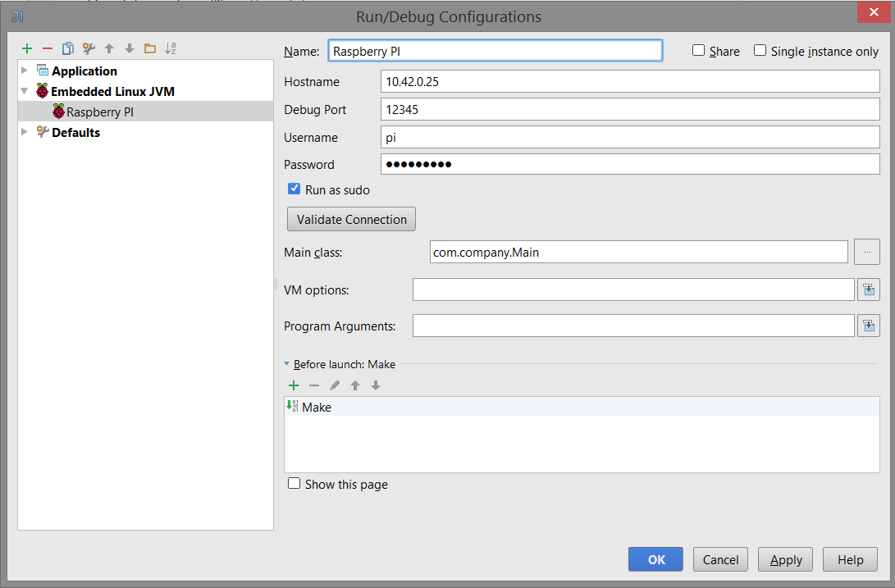Click into the Hostname field
The image size is (895, 588).
click(x=630, y=81)
